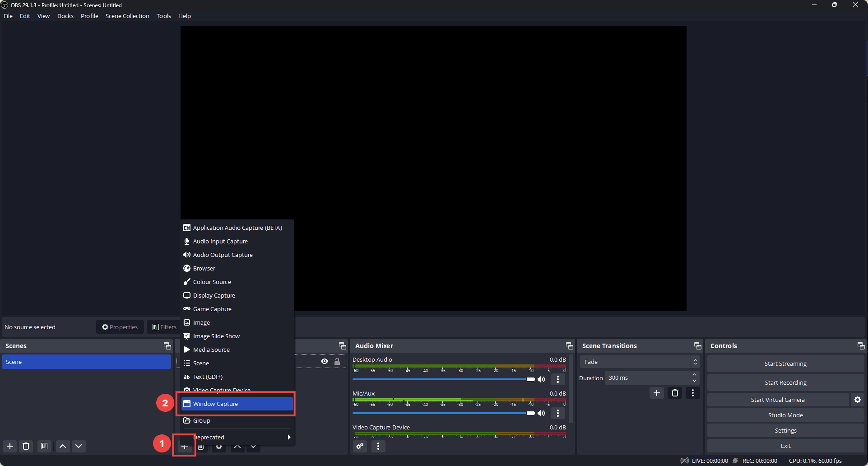Open Settings from Controls
This screenshot has height=466, width=868.
(x=785, y=430)
